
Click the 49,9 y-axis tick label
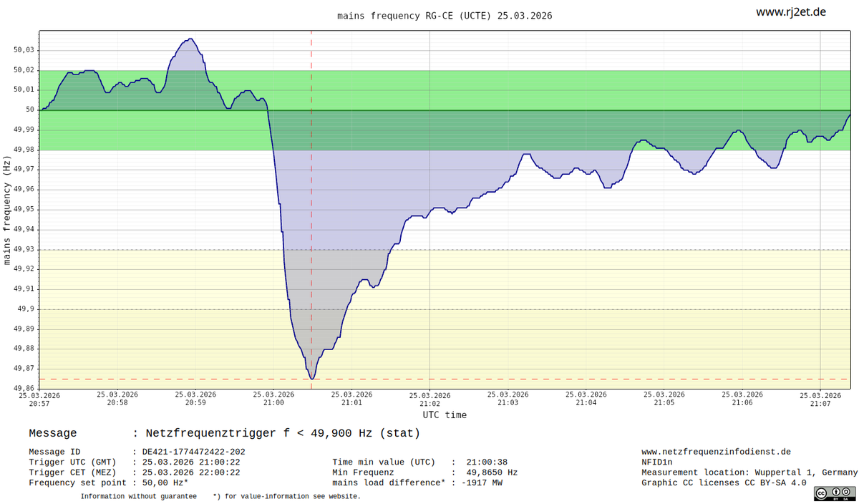(26, 309)
